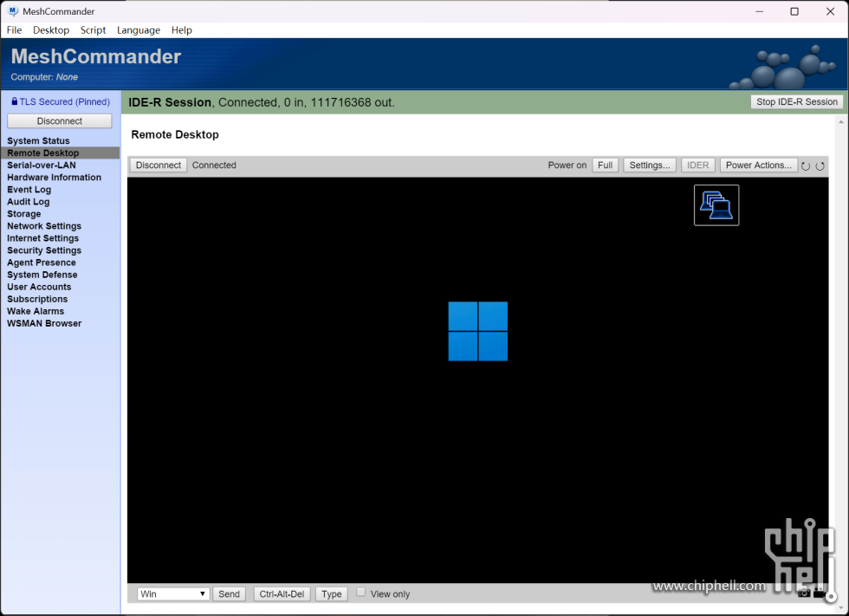
Task: Click the sidebar Disconnect button
Action: pyautogui.click(x=60, y=121)
